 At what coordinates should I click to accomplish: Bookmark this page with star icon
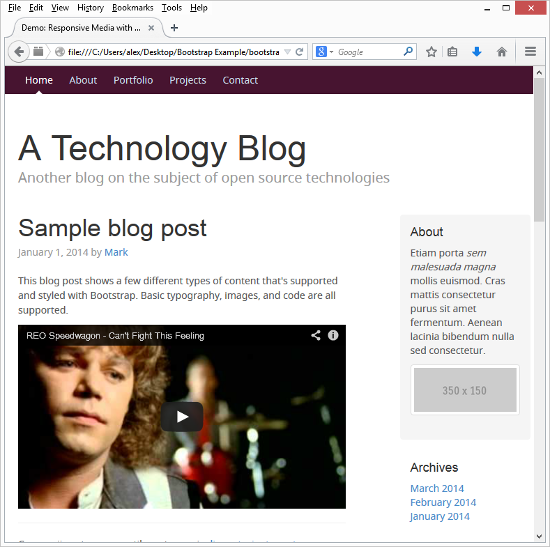(431, 52)
